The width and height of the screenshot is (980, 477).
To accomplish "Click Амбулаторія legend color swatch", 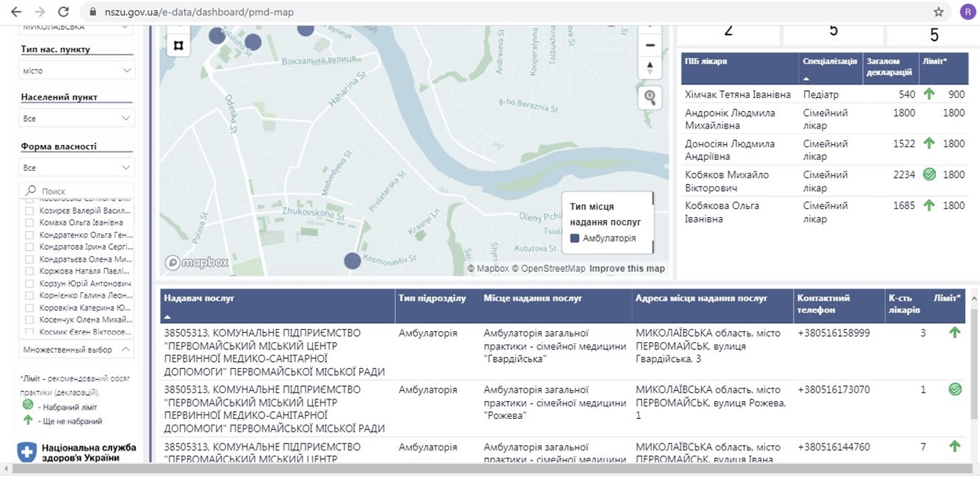I will (575, 238).
